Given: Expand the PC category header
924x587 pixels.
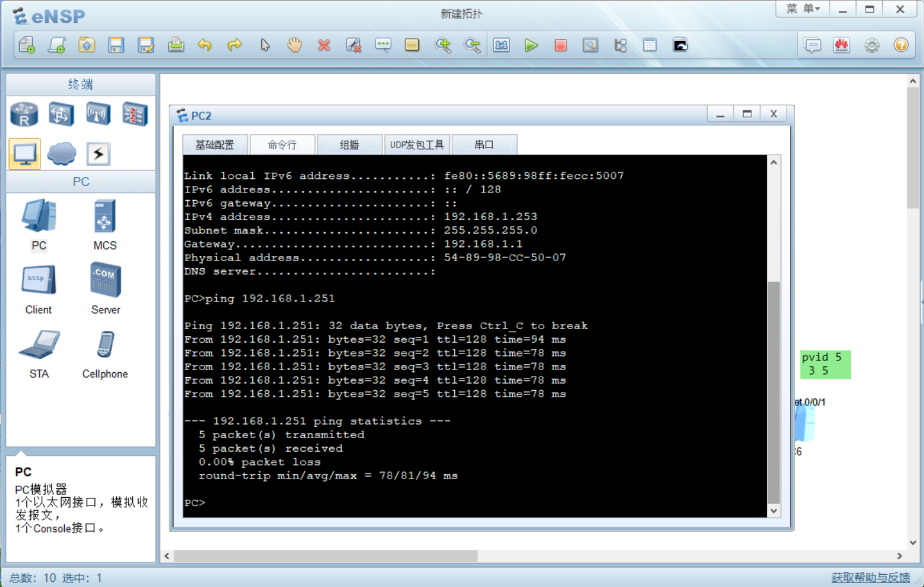Looking at the screenshot, I should [x=80, y=182].
